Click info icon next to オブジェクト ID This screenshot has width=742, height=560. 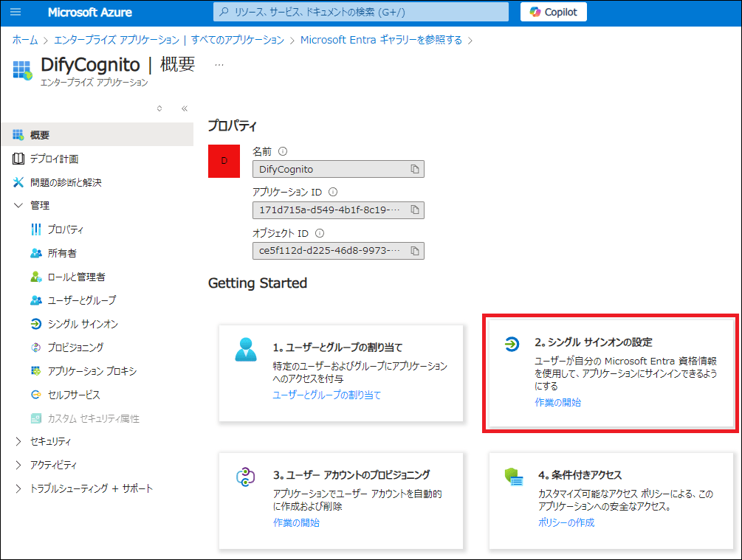pyautogui.click(x=319, y=233)
